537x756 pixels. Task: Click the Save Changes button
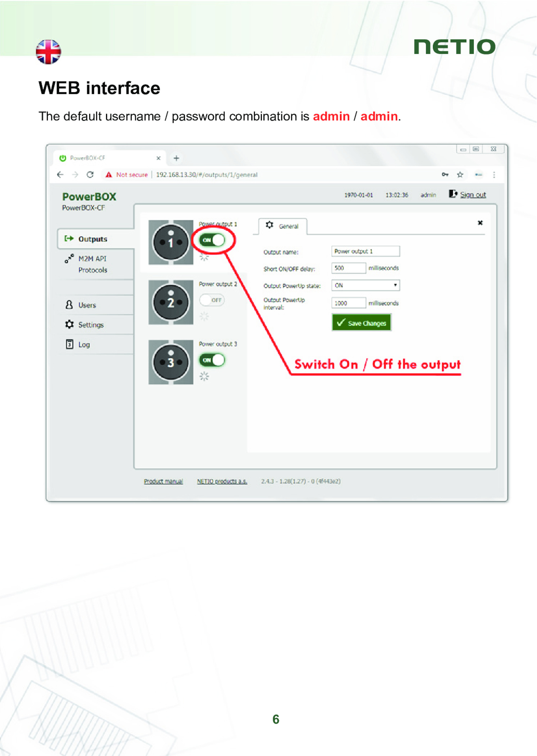361,323
